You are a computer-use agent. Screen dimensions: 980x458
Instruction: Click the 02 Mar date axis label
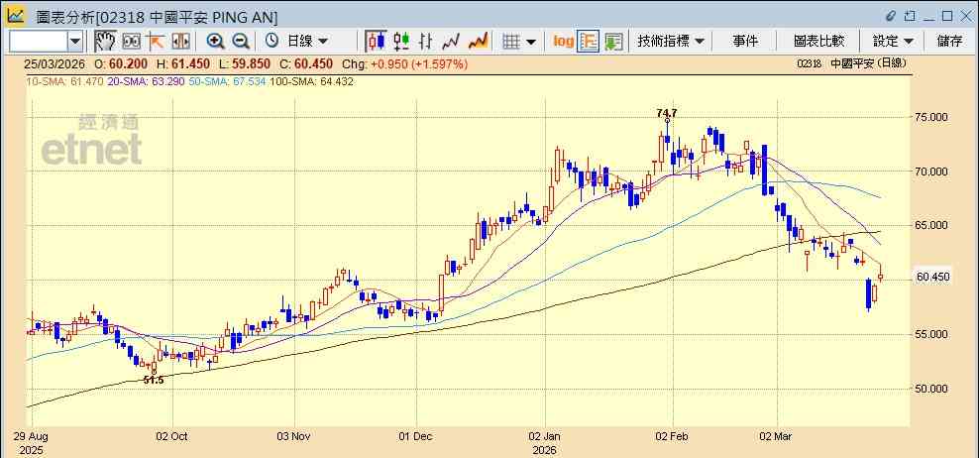(x=777, y=437)
